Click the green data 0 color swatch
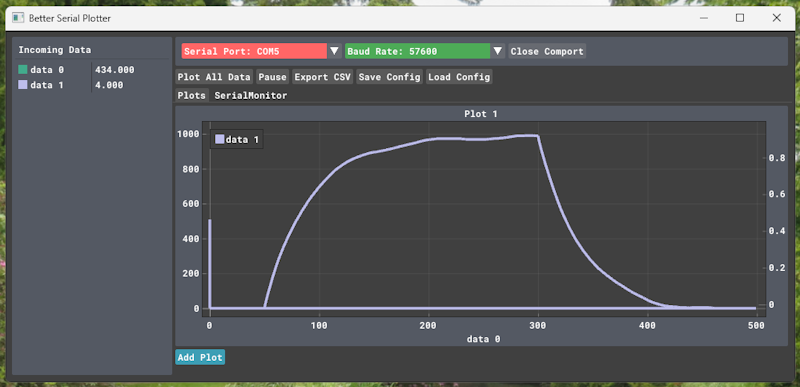Screen dimensions: 800x387 22,69
